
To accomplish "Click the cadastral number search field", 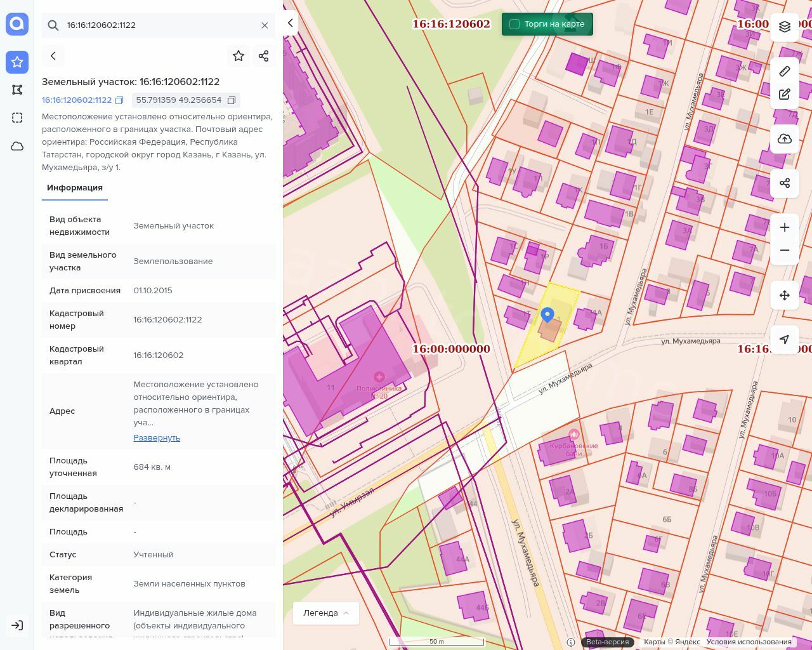I will click(159, 25).
